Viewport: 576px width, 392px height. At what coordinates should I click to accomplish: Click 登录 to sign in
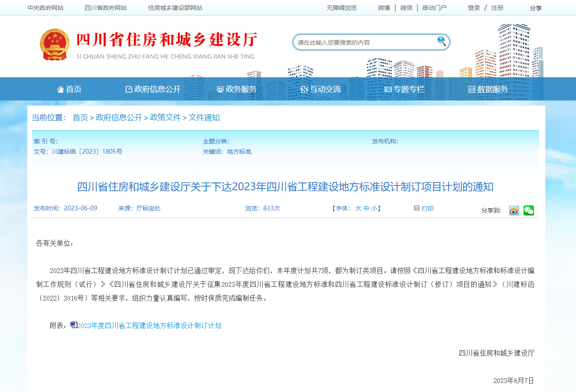474,7
